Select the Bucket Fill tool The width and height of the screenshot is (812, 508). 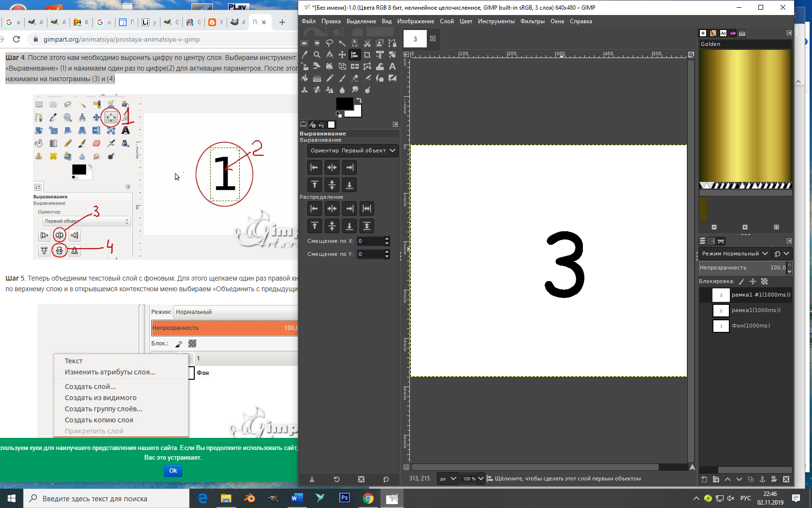click(x=304, y=78)
